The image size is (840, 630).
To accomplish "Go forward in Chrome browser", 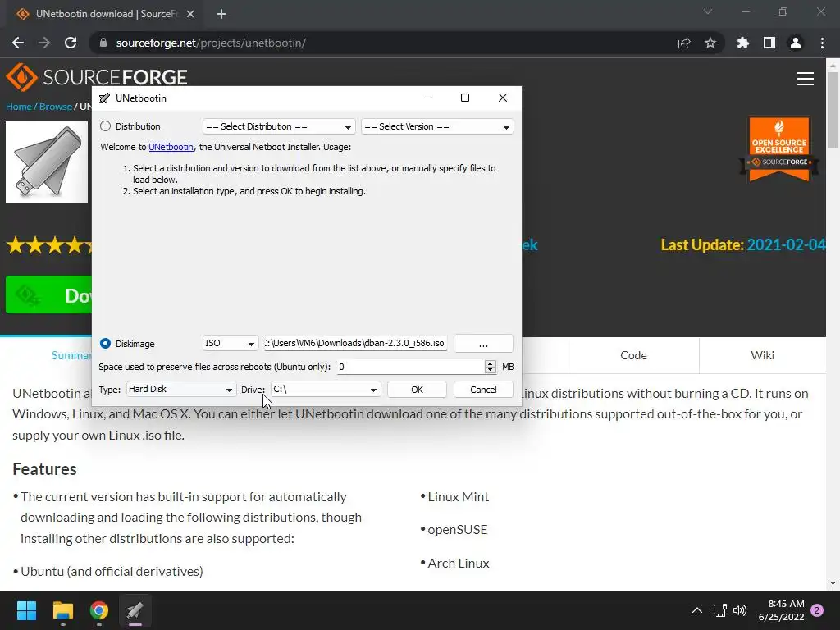I will (44, 43).
